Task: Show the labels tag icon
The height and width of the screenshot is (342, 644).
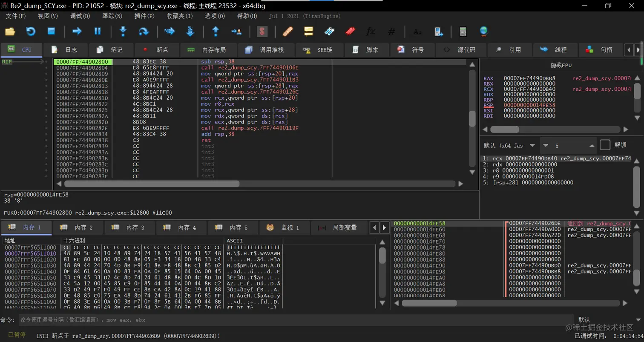Action: (x=329, y=31)
